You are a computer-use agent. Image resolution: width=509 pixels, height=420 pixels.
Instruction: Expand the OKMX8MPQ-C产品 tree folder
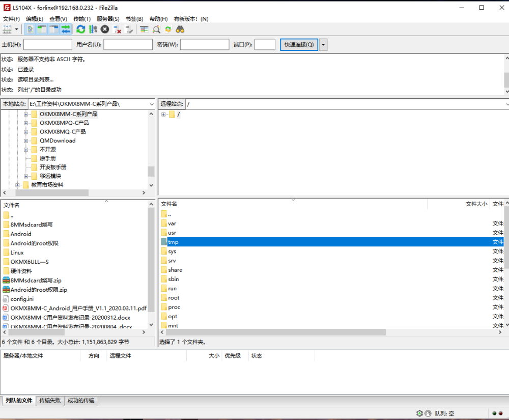(26, 123)
